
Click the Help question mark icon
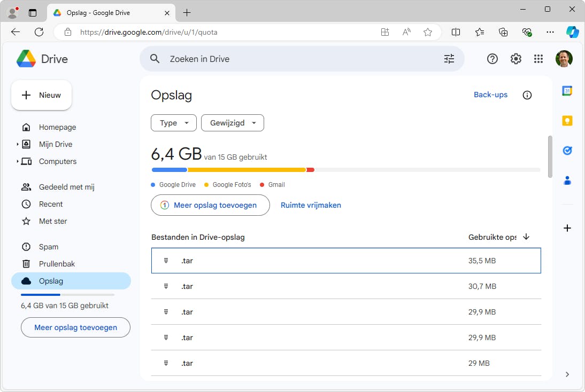[x=492, y=59]
